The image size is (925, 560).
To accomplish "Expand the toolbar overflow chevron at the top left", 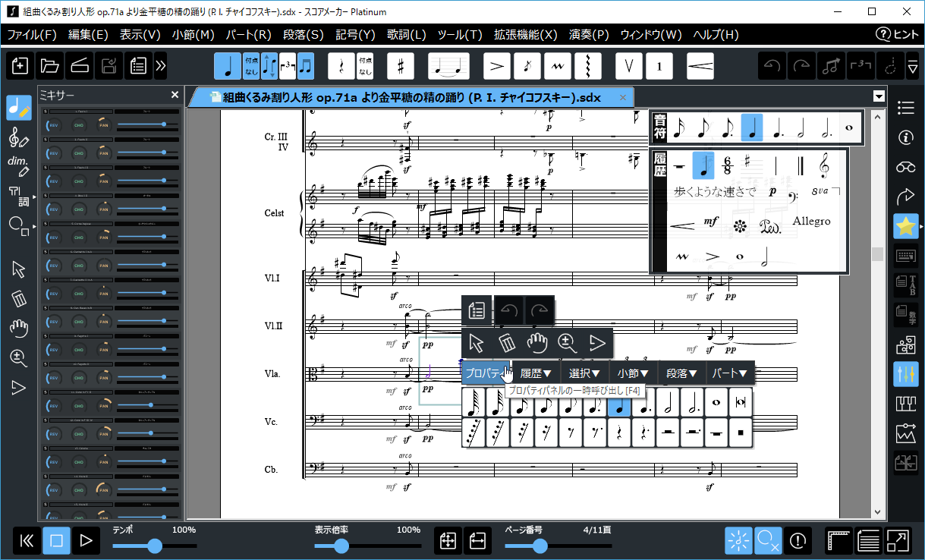I will (x=160, y=66).
